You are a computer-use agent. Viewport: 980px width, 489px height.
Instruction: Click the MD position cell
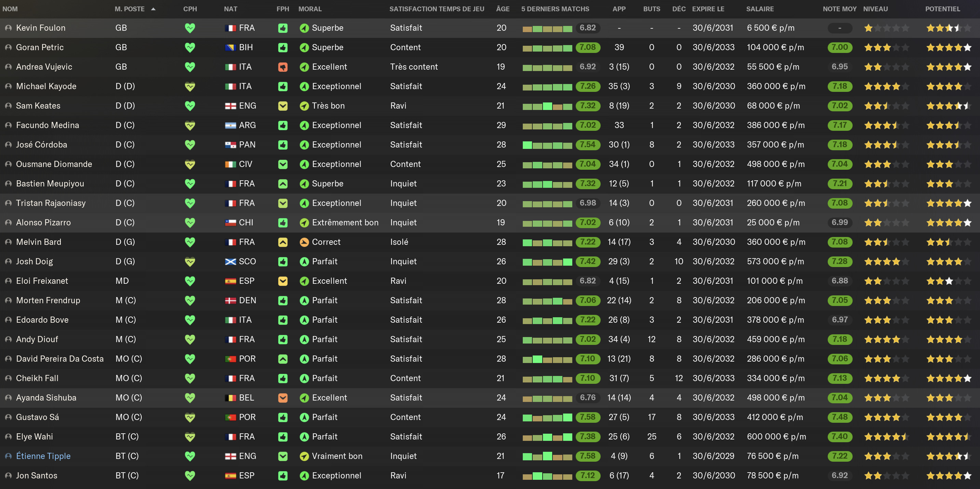coord(122,281)
